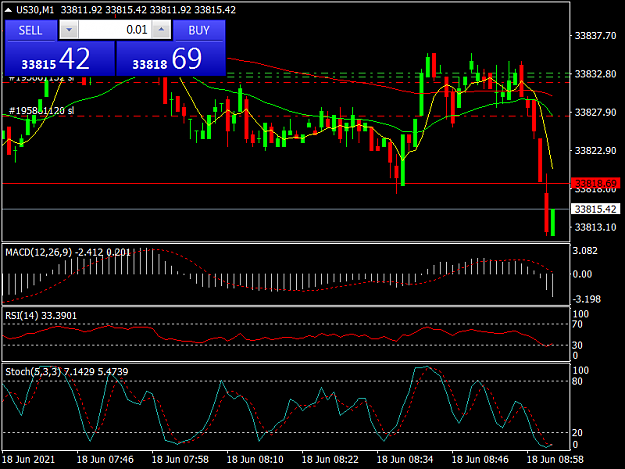This screenshot has height=469, width=625.
Task: Click price scale value 33822.90
Action: pyautogui.click(x=596, y=151)
